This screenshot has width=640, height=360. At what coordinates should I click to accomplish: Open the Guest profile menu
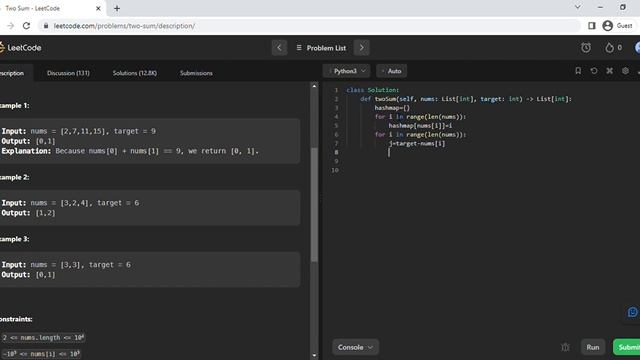[618, 26]
